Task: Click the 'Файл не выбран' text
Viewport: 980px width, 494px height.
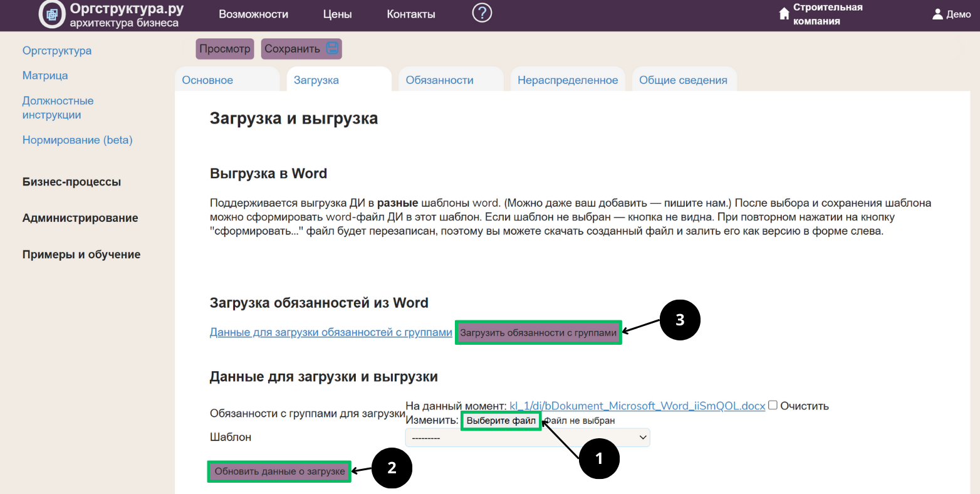Action: coord(579,421)
